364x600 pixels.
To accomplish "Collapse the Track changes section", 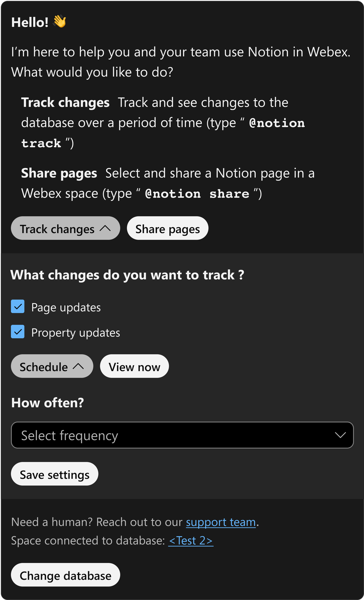I will tap(65, 228).
